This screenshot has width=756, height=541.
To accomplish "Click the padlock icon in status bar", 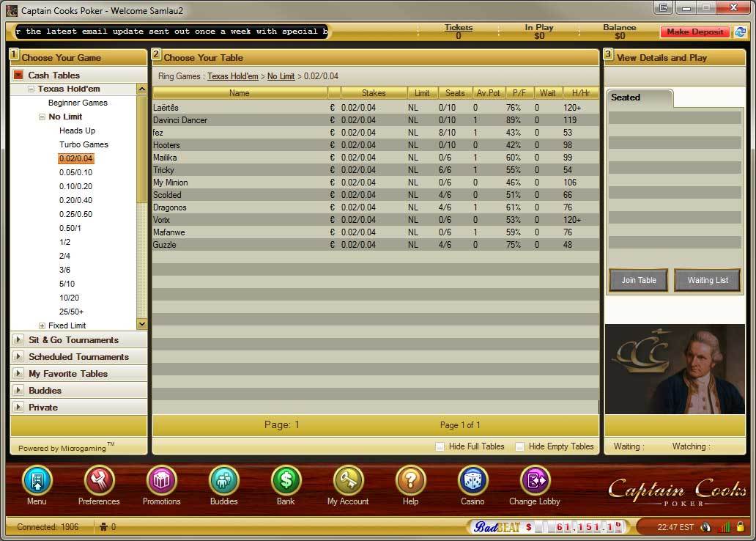I will pos(740,526).
